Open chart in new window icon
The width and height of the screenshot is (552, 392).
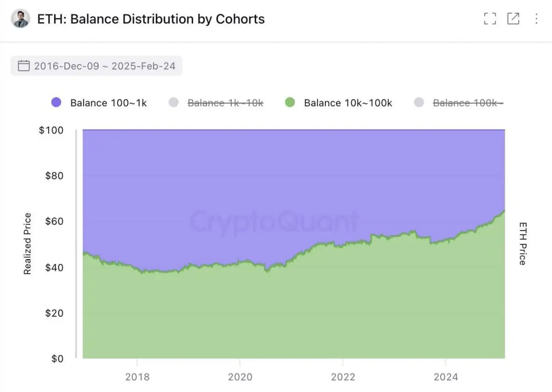click(x=513, y=18)
